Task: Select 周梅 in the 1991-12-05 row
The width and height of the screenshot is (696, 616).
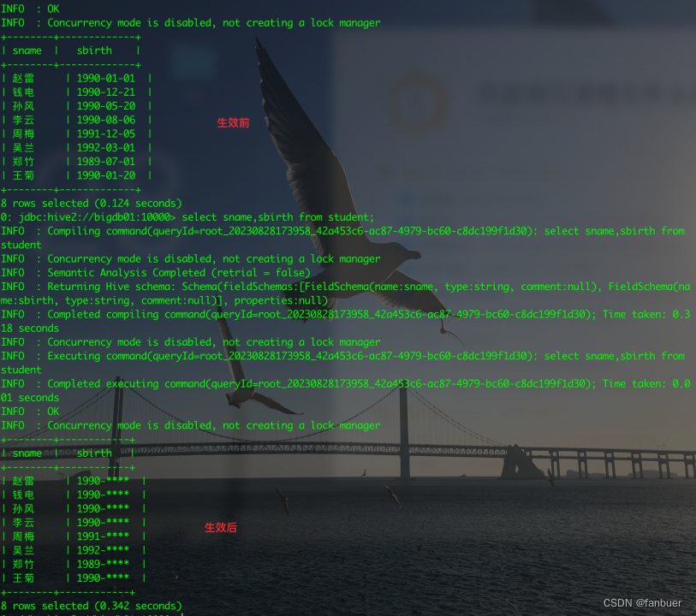Action: (x=23, y=134)
